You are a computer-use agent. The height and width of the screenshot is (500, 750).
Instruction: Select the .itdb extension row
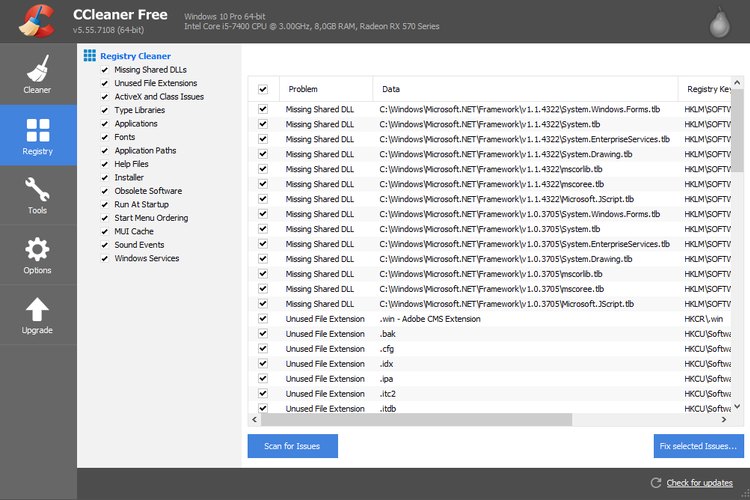[x=489, y=408]
